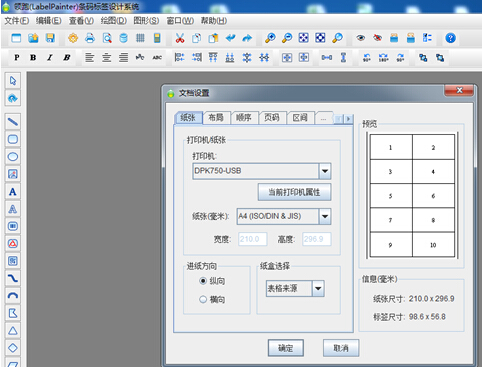
Task: Select the Diamond shape tool
Action: [13, 348]
